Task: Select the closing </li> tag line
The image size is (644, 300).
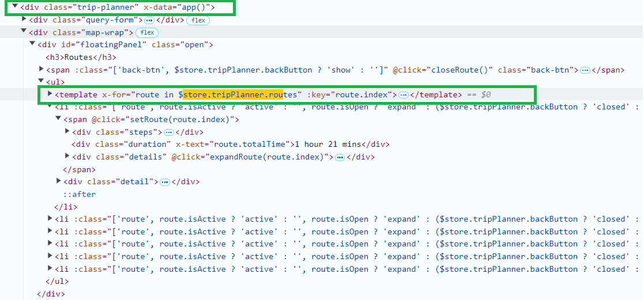Action: click(66, 207)
